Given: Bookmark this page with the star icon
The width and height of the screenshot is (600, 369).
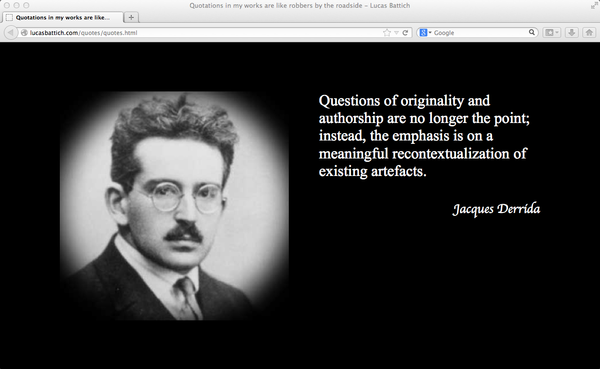Looking at the screenshot, I should (387, 33).
